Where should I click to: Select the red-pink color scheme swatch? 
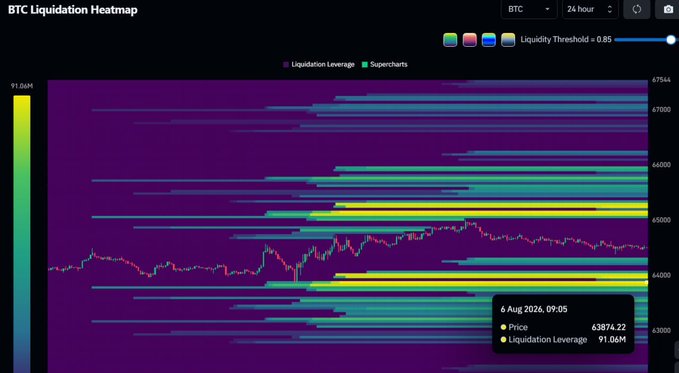(x=470, y=40)
